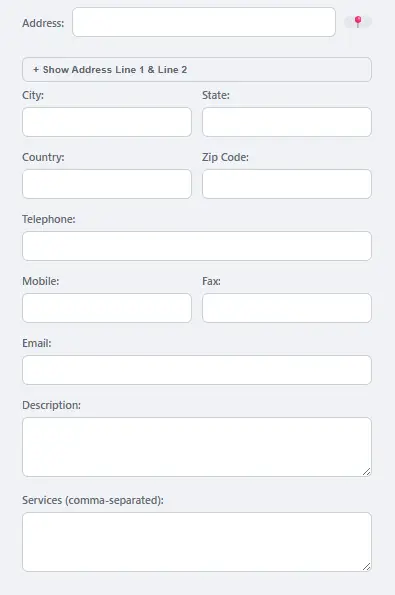
Task: Click into the Telephone field
Action: coord(197,246)
